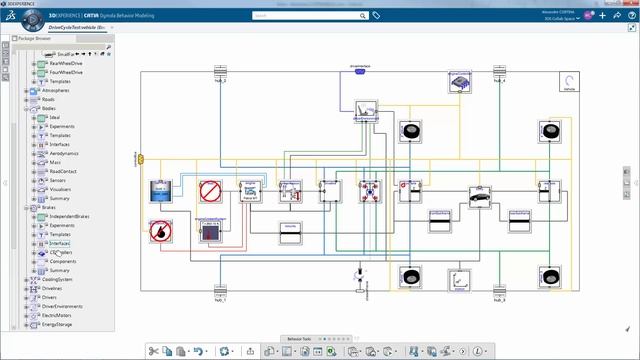Click the top search input field

[305, 16]
